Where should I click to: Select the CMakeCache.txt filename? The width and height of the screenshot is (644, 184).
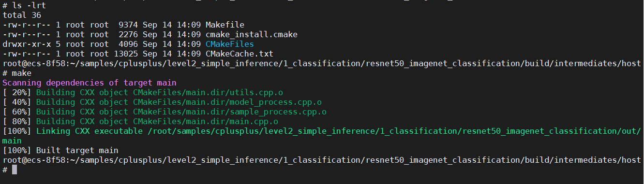(x=239, y=54)
